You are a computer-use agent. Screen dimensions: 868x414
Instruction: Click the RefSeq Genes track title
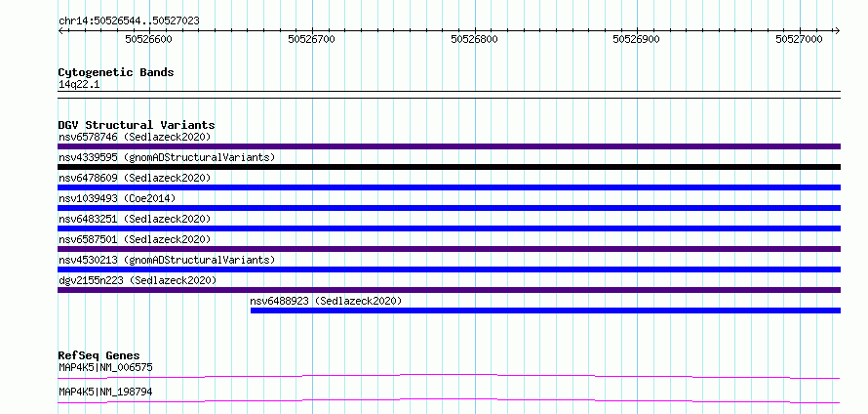(x=99, y=355)
